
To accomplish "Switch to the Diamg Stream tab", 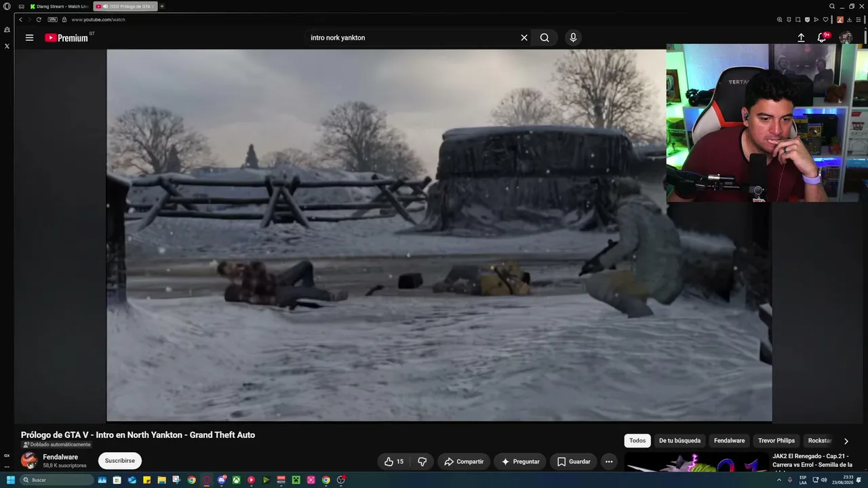I will point(60,6).
